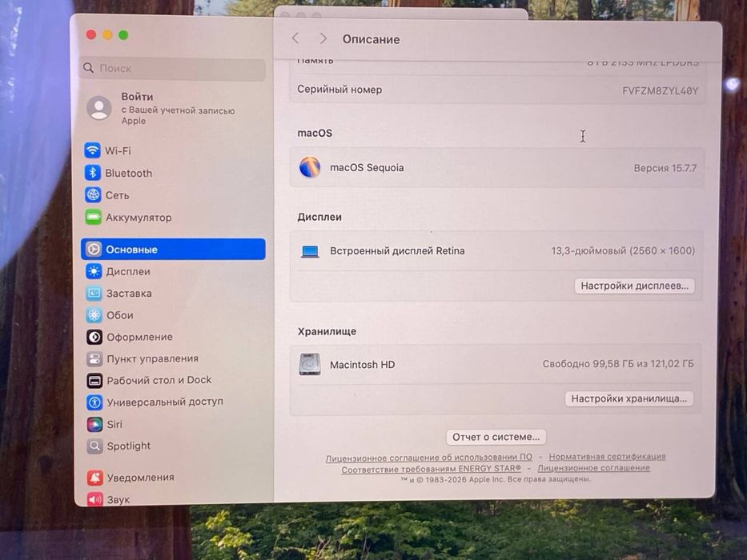This screenshot has height=560, width=747.
Task: Select Заставка in the sidebar
Action: (x=174, y=293)
